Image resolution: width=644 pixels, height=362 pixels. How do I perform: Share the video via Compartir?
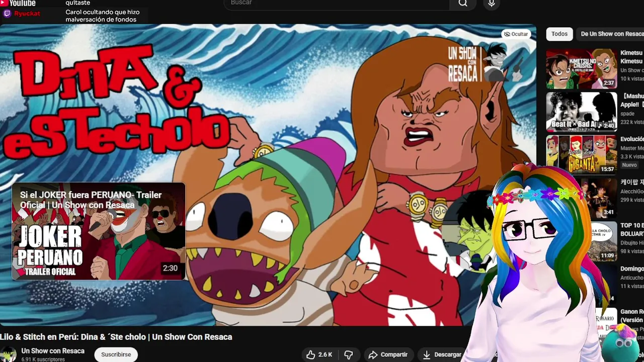pyautogui.click(x=388, y=354)
